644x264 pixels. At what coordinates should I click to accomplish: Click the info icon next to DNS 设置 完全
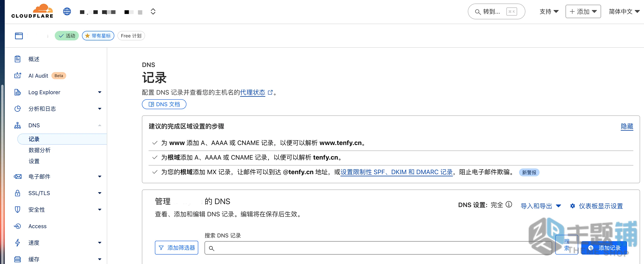[x=509, y=205]
